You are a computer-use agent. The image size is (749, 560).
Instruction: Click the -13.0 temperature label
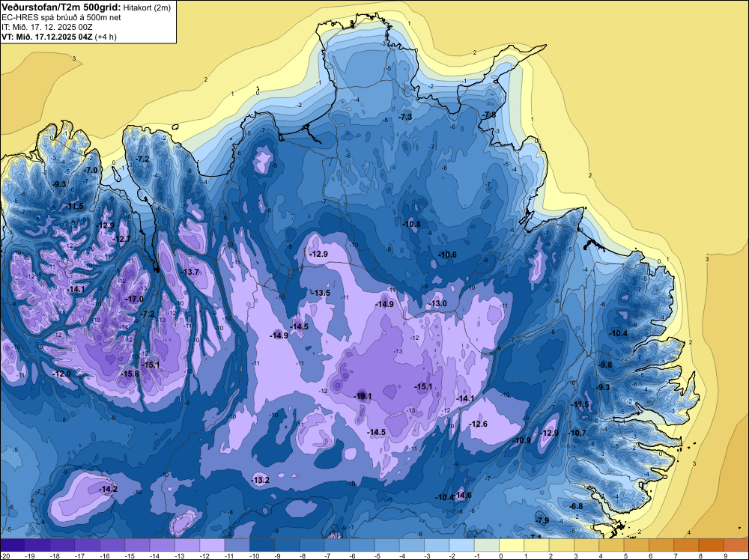[x=438, y=303]
